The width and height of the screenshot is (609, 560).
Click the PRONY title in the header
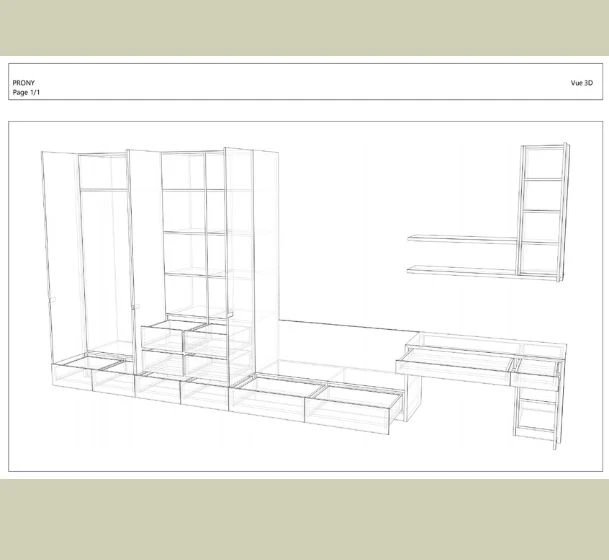pos(23,83)
